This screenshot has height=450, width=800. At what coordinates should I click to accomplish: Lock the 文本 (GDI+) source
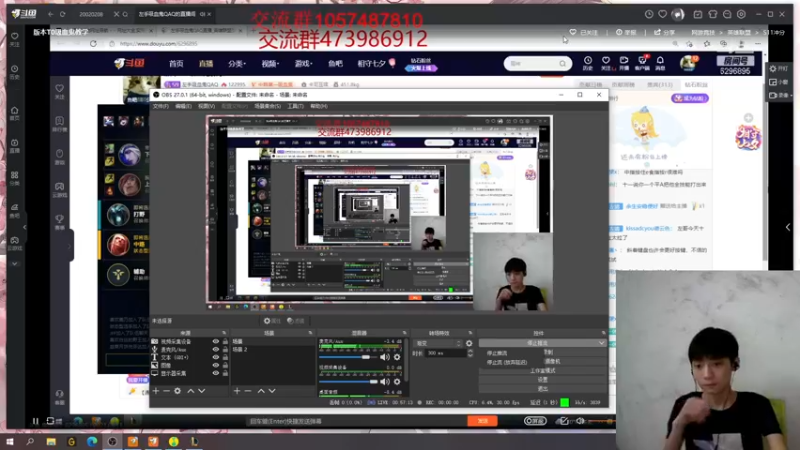point(225,357)
